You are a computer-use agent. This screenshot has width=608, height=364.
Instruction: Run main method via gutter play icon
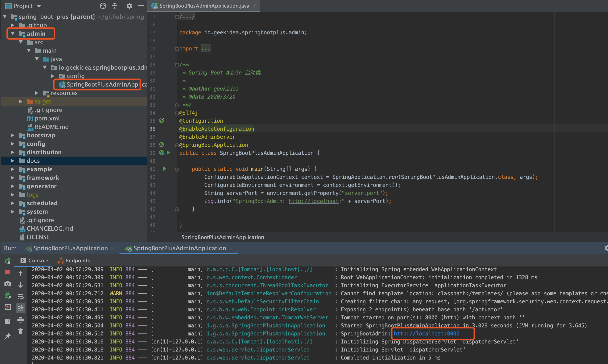(164, 169)
